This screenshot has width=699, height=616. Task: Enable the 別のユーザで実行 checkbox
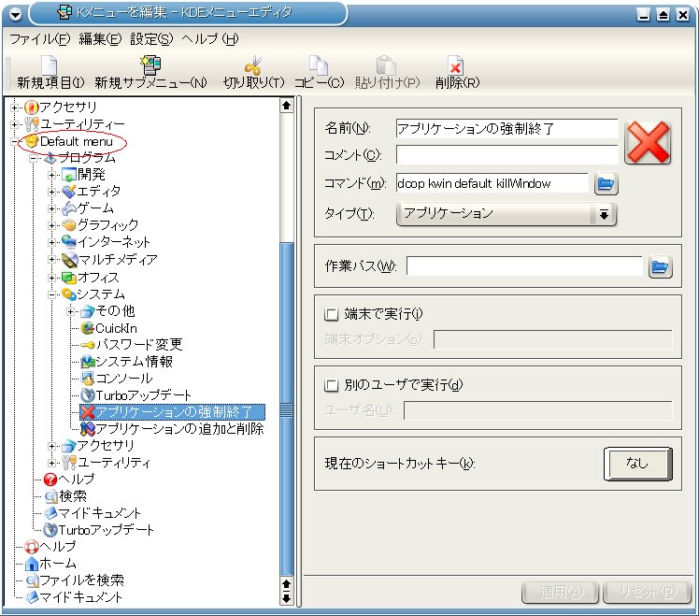click(331, 385)
